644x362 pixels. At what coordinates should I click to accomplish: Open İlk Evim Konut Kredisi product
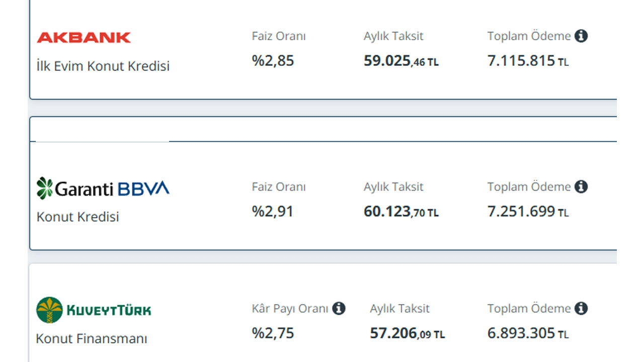click(x=103, y=66)
